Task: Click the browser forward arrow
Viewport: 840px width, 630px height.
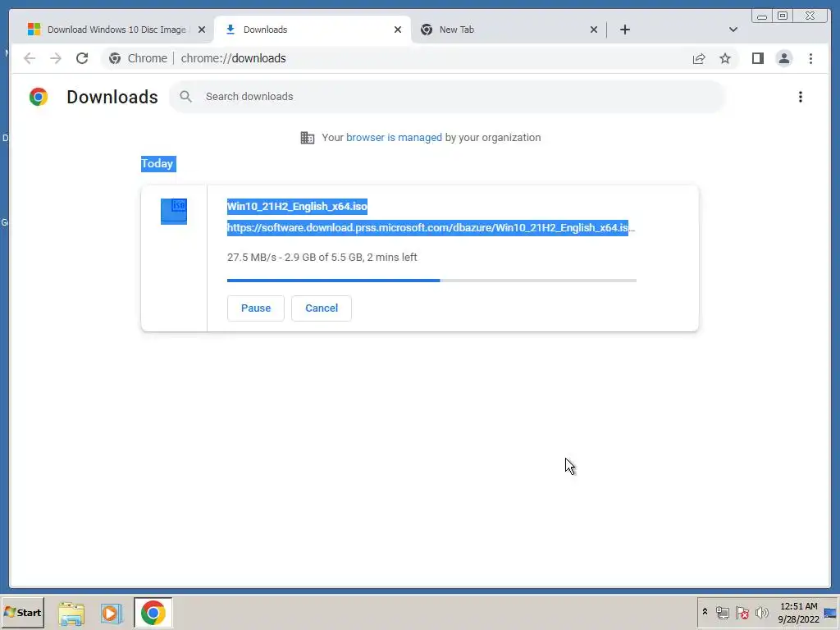Action: click(56, 58)
